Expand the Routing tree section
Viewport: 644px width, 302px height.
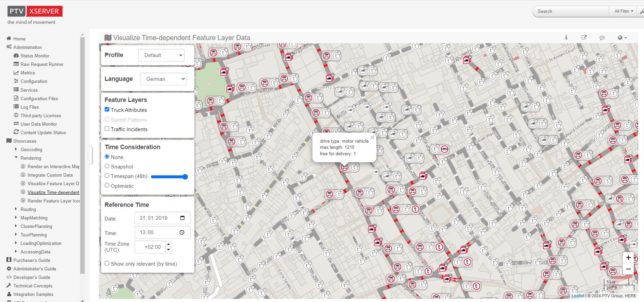16,209
